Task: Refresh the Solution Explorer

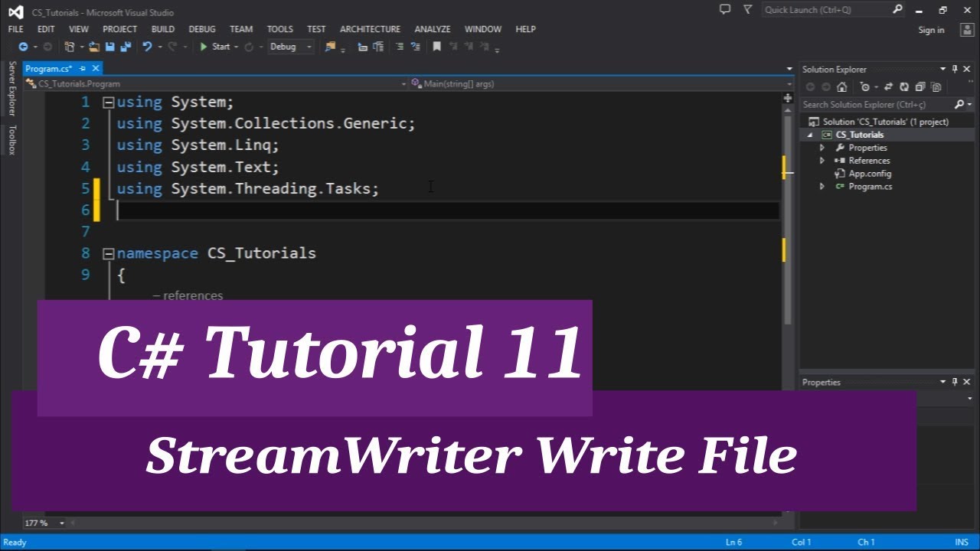Action: pyautogui.click(x=904, y=87)
